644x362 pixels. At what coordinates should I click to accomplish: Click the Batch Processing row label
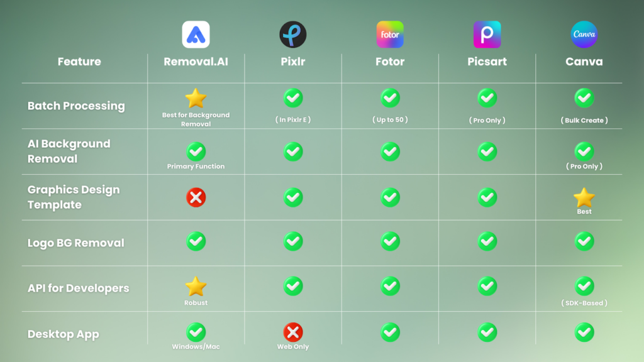[76, 106]
